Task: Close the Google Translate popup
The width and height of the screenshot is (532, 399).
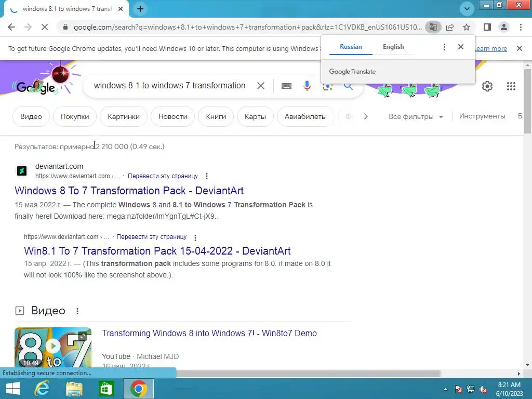Action: [460, 47]
